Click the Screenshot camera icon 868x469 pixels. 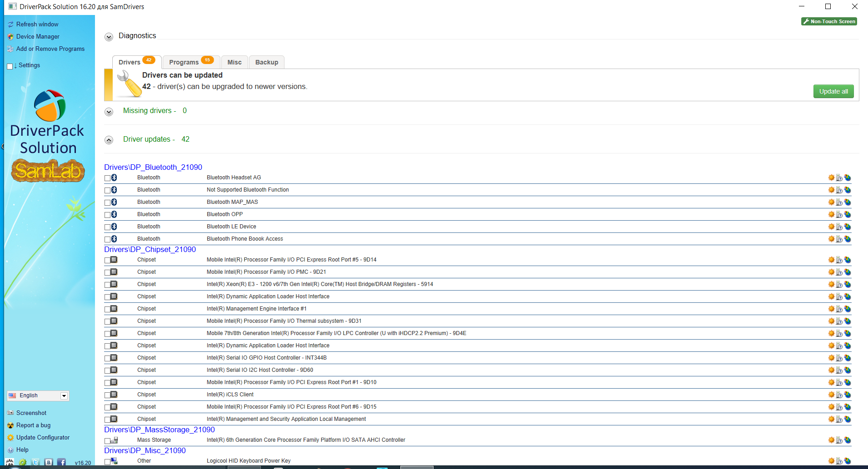click(10, 413)
